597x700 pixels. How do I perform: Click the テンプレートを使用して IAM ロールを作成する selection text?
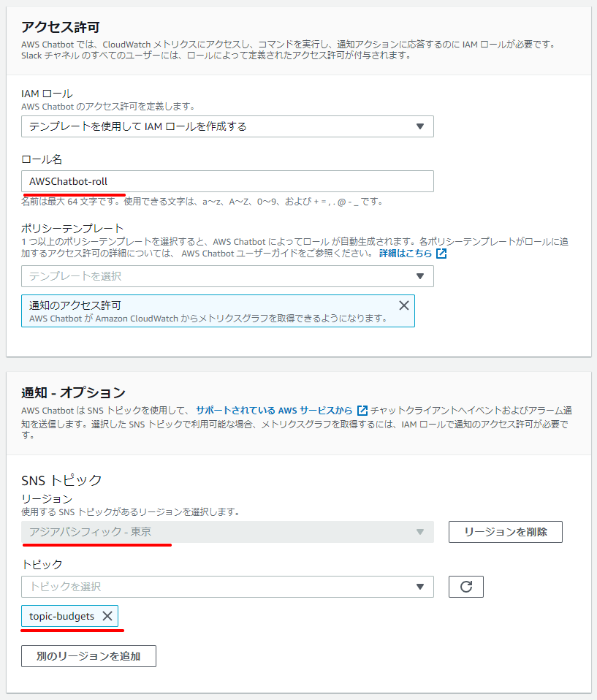138,126
